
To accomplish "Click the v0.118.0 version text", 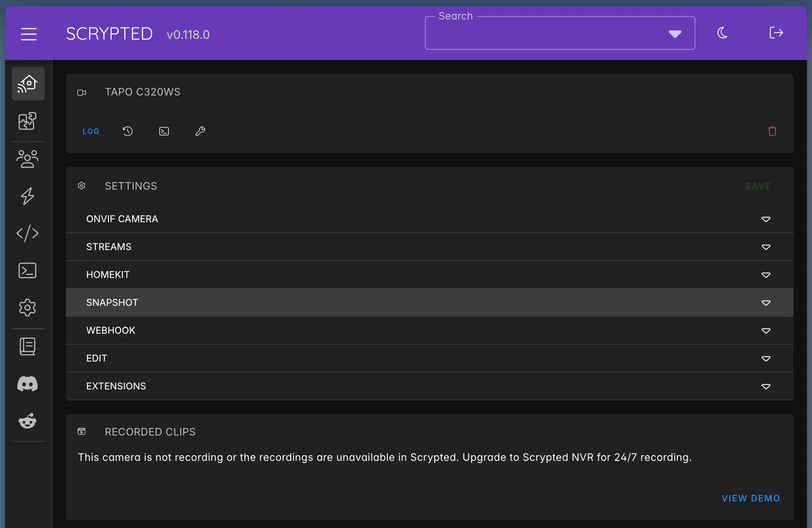I will pyautogui.click(x=188, y=35).
